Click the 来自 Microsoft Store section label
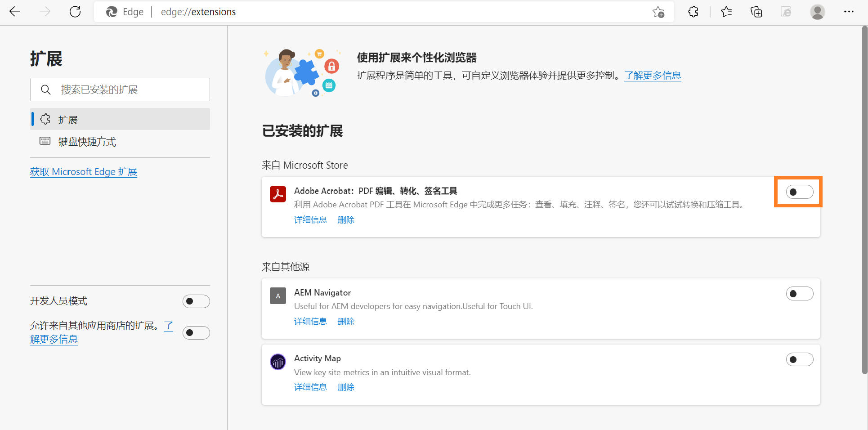Image resolution: width=868 pixels, height=430 pixels. (305, 165)
